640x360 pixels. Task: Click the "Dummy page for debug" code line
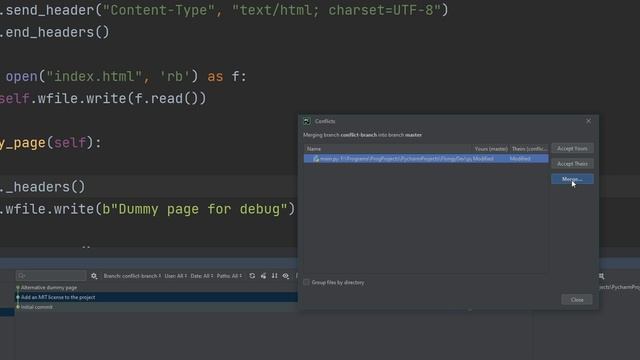click(147, 209)
